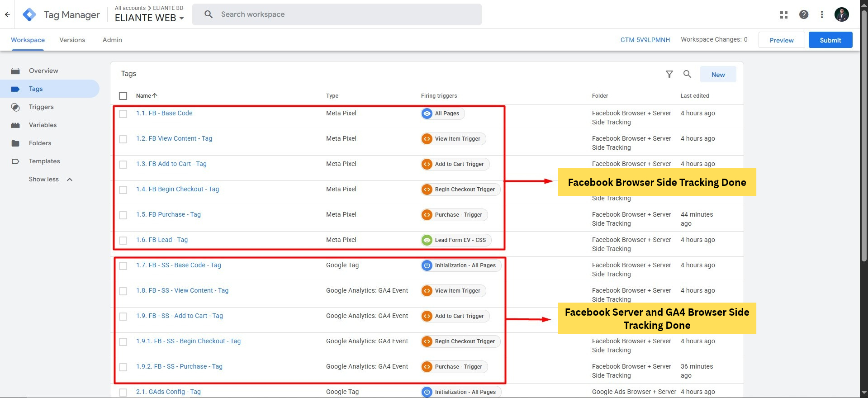The width and height of the screenshot is (868, 398).
Task: Check the 1.2. FB View Content checkbox
Action: click(123, 139)
